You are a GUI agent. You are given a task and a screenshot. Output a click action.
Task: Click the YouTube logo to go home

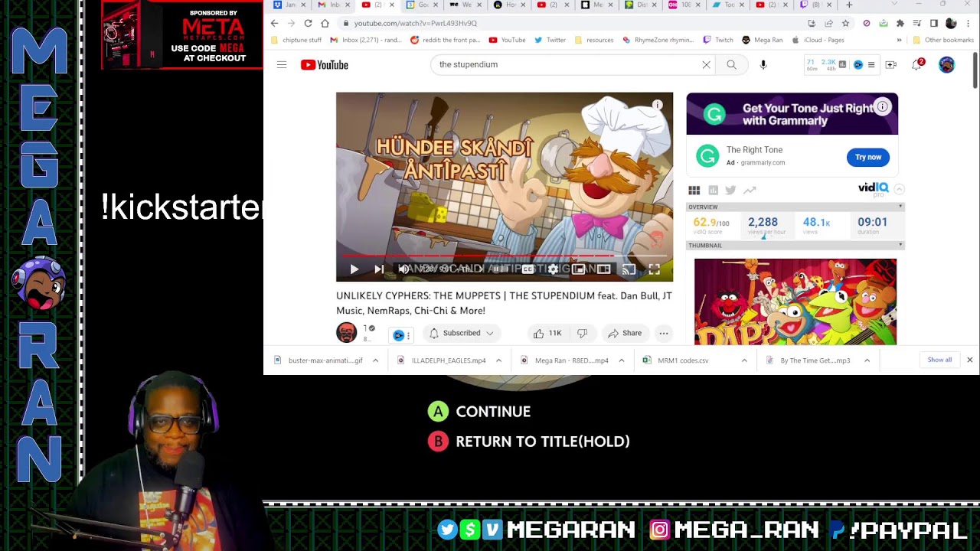pyautogui.click(x=325, y=65)
